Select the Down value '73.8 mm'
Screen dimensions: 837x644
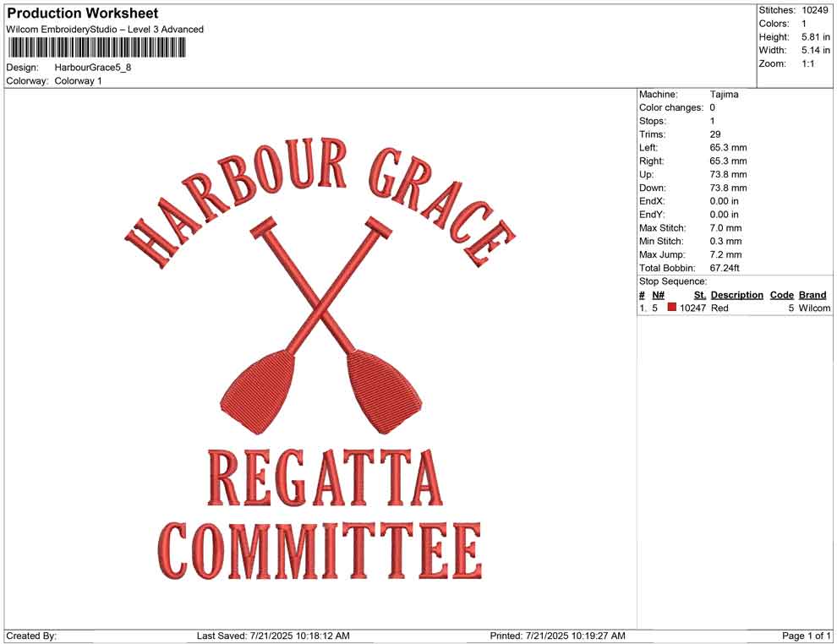(729, 188)
